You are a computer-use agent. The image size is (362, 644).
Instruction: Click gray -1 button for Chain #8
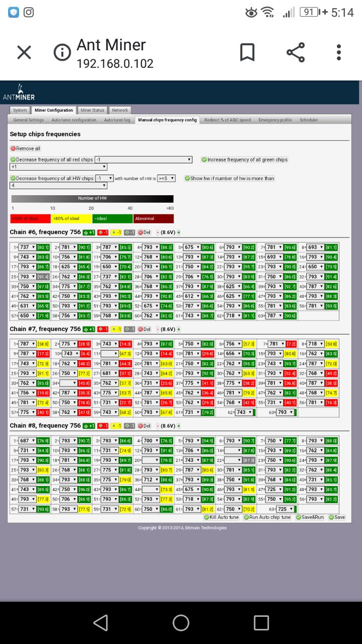coord(130,426)
